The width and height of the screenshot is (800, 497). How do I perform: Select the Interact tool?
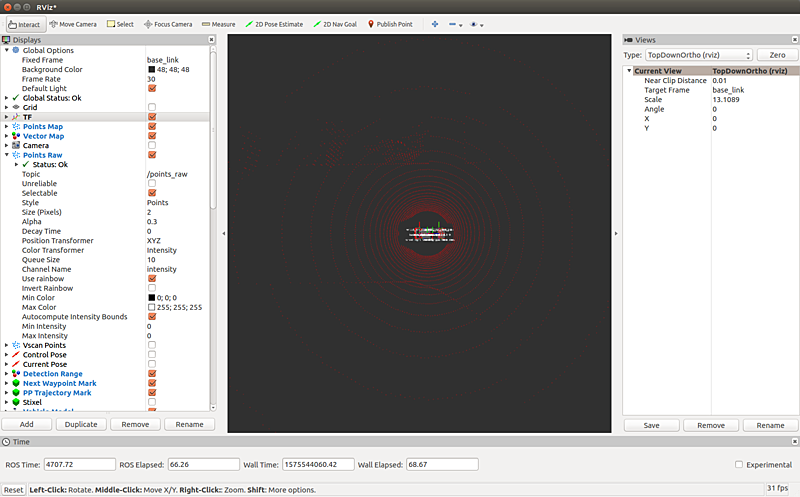point(24,24)
